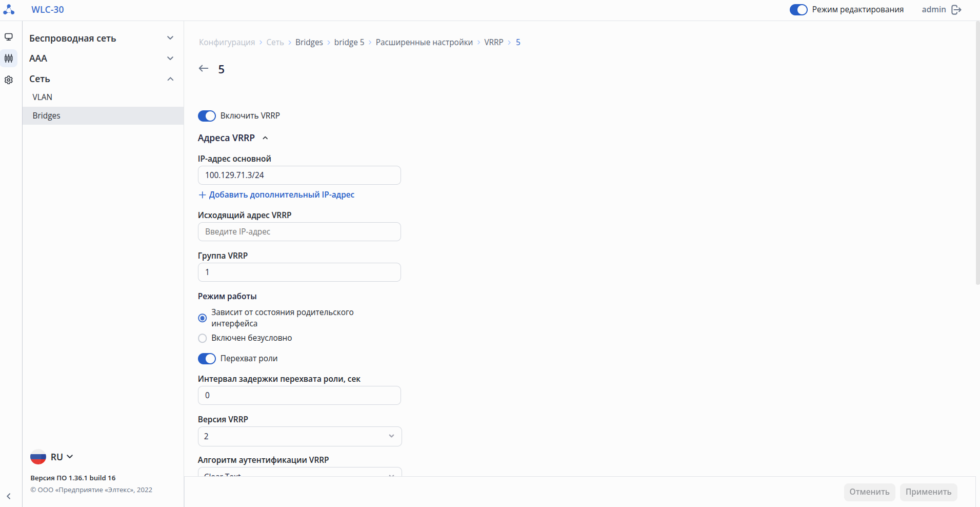Click the logout icon next to admin
Image resolution: width=980 pixels, height=507 pixels.
(x=956, y=10)
